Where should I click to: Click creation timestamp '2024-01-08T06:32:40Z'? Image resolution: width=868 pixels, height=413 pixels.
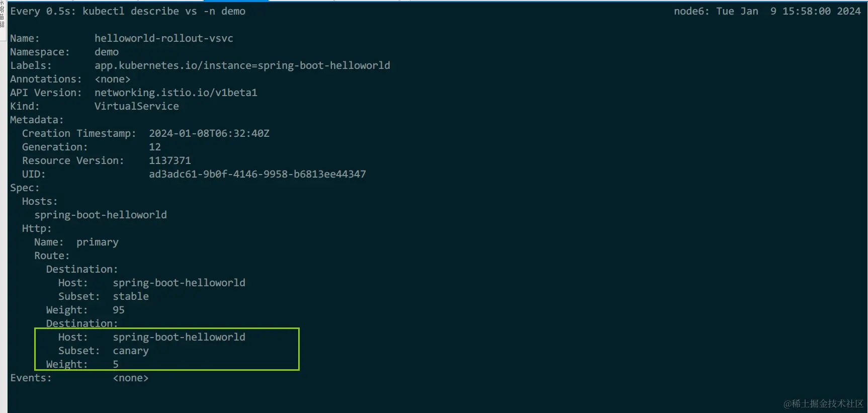click(x=209, y=133)
